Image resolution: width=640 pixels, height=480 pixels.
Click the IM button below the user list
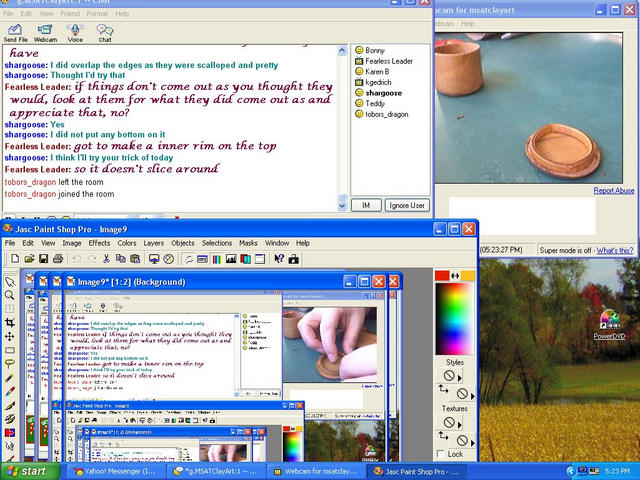point(366,205)
